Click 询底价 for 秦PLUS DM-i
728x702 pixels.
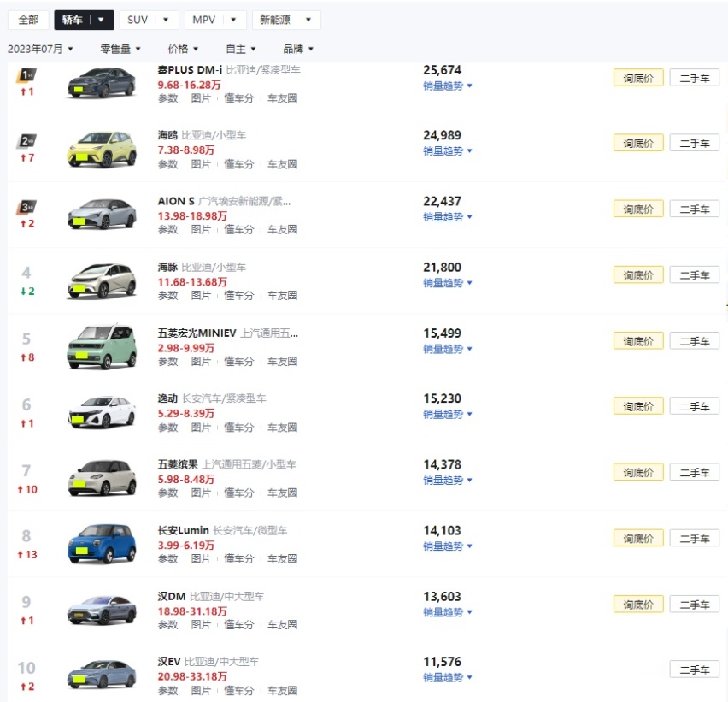coord(638,78)
